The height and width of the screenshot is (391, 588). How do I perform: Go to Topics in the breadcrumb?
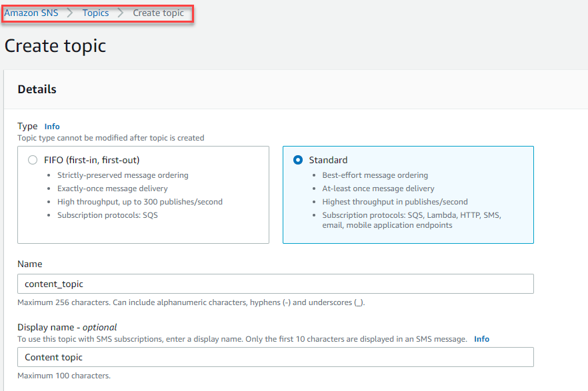tap(95, 13)
